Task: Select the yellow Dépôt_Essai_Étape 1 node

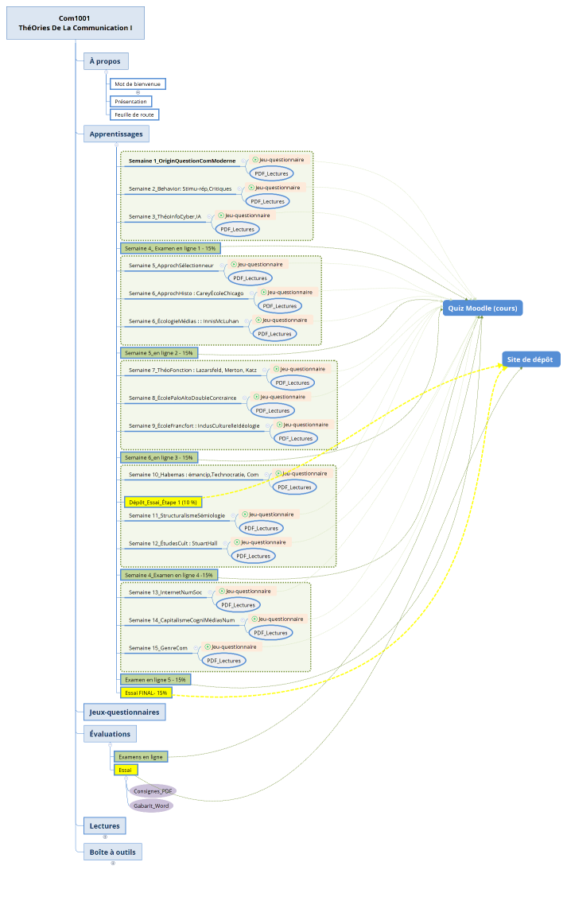Action: click(163, 503)
